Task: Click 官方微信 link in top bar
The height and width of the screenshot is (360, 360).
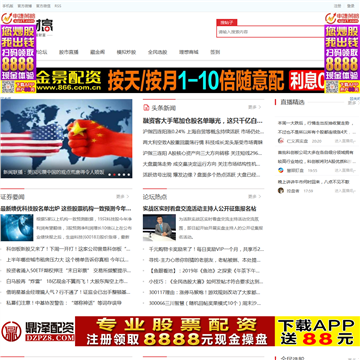Action: coord(43,6)
